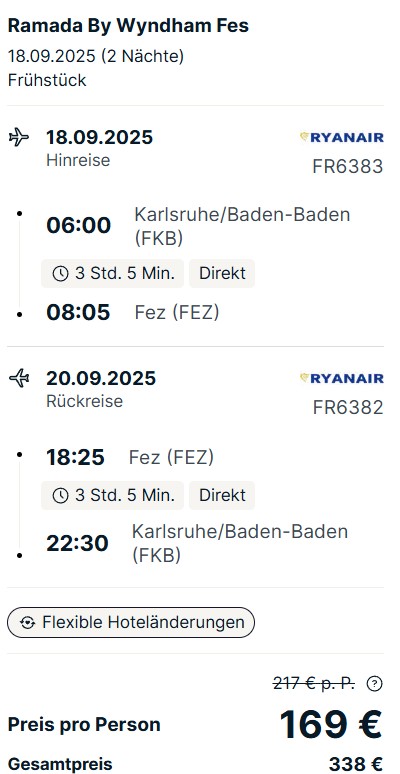
Task: Click the Ryanair logo for flight FR6383
Action: (x=342, y=137)
